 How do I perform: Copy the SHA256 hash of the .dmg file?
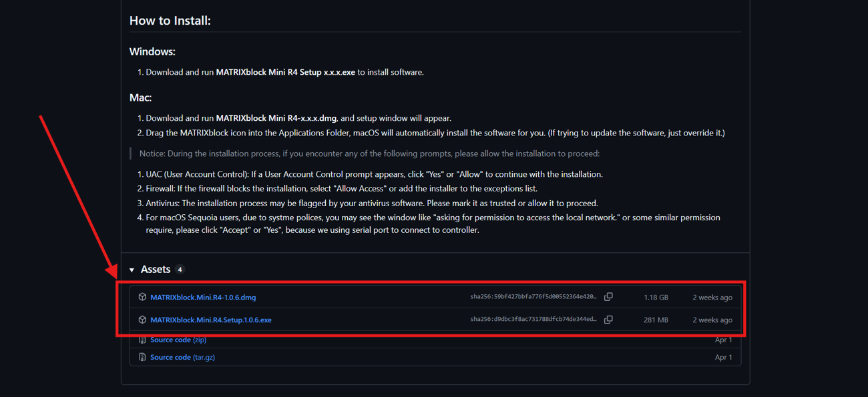point(608,297)
